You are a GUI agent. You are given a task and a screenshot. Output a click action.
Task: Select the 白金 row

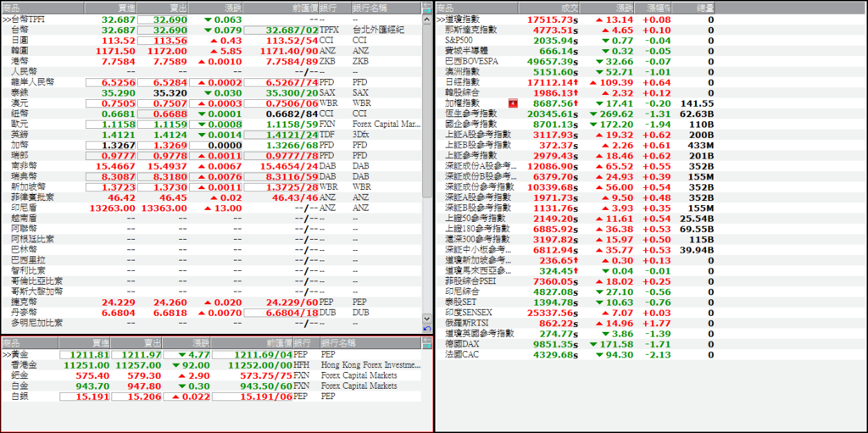pos(211,386)
